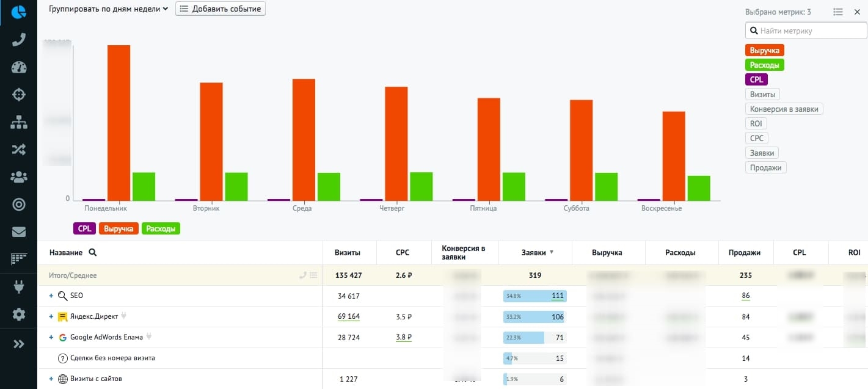Image resolution: width=868 pixels, height=389 pixels.
Task: Click the purple CPL legend swatch
Action: (84, 229)
